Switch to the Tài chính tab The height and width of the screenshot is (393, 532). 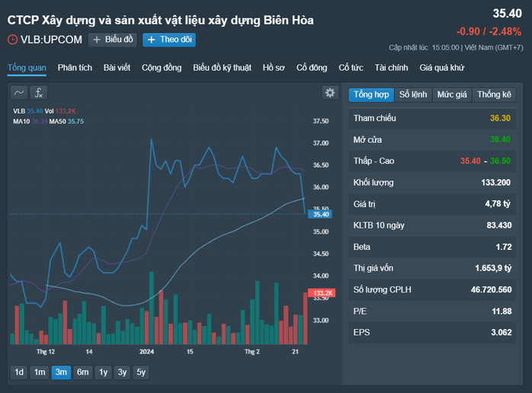391,68
